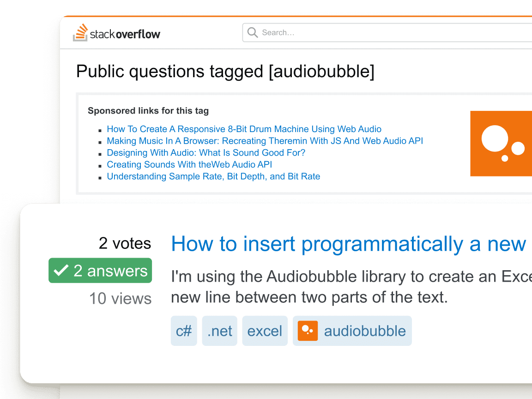532x399 pixels.
Task: Click the 10 views count
Action: 121,299
